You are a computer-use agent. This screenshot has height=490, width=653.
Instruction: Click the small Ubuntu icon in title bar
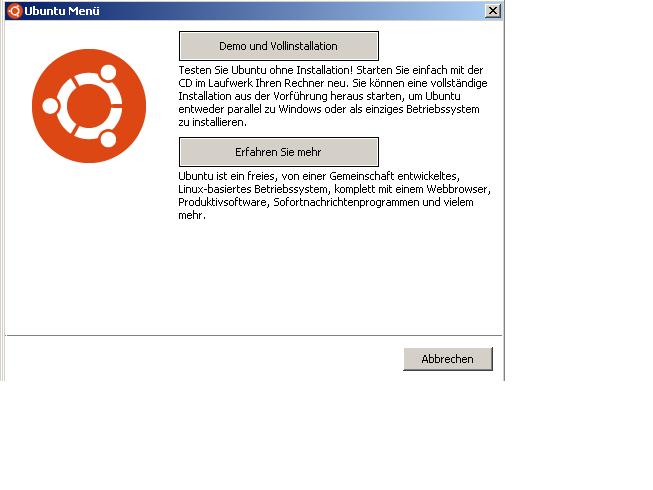15,11
